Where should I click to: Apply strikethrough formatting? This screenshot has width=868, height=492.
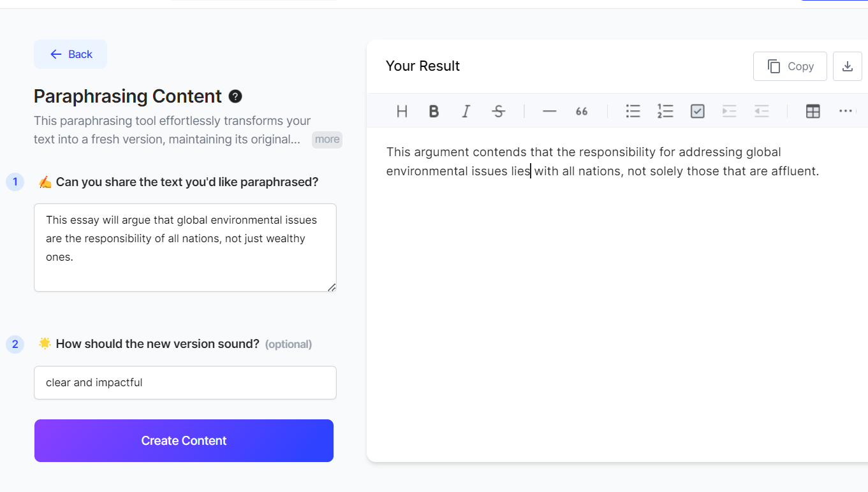click(x=499, y=112)
